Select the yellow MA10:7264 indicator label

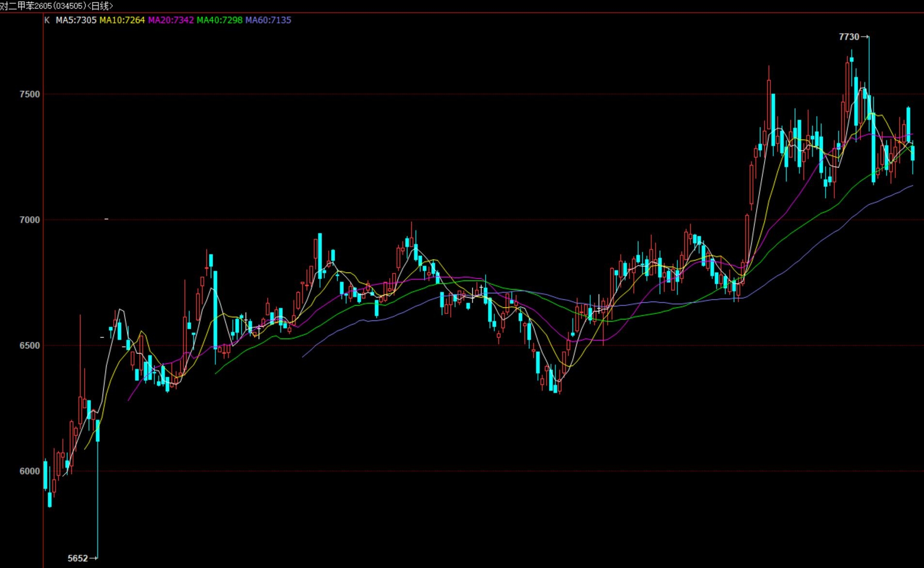point(122,20)
